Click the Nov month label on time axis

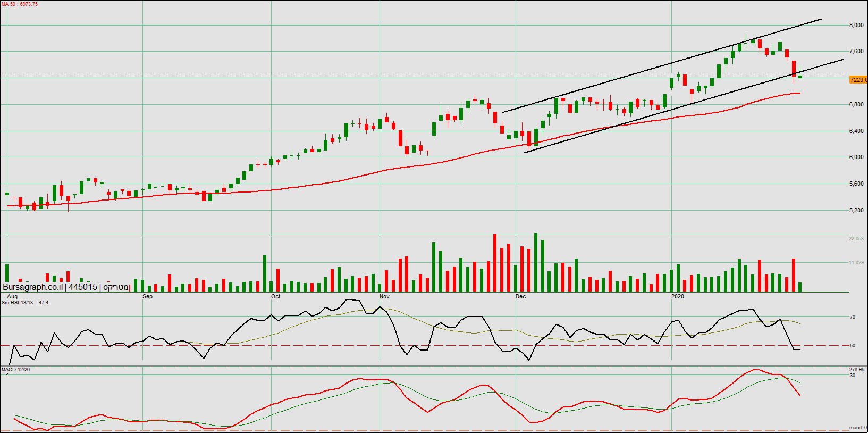point(384,297)
